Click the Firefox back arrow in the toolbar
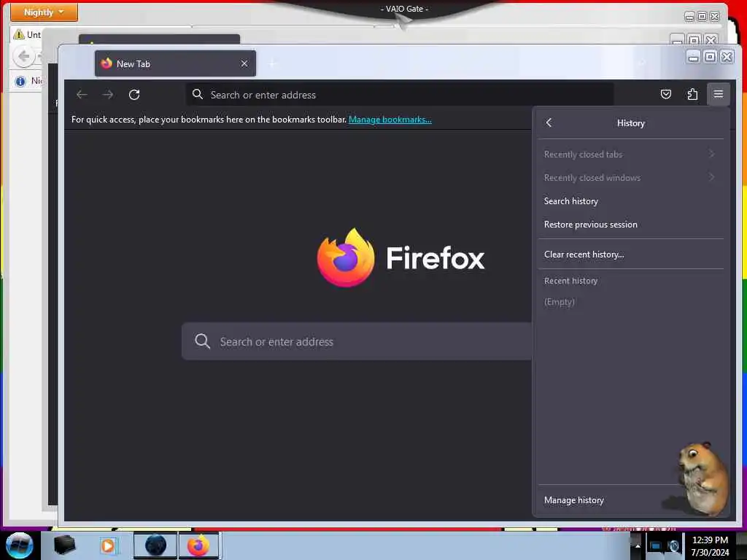 tap(82, 95)
